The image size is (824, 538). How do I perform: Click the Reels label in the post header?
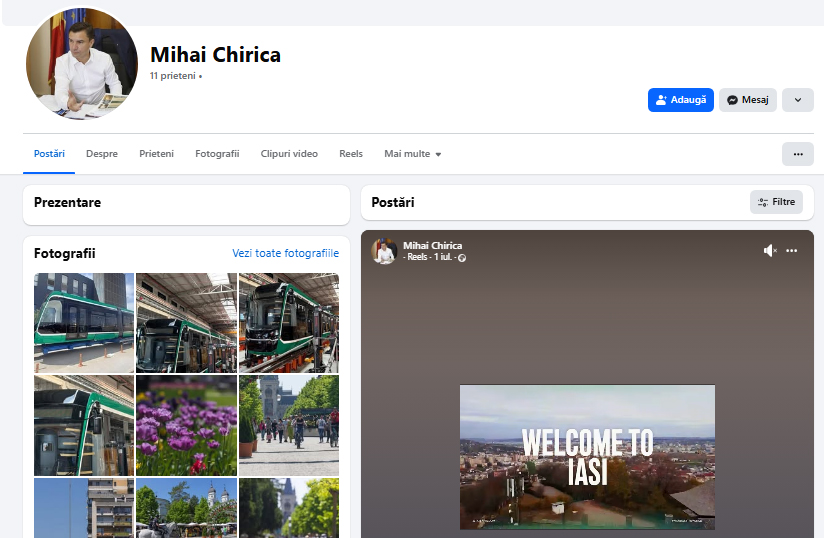417,257
